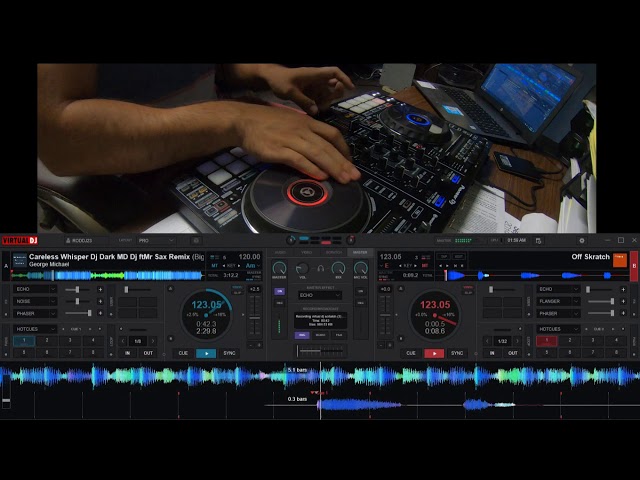Viewport: 640px width, 480px height.
Task: Trigger deck A hot cue pad 1
Action: [x=24, y=341]
